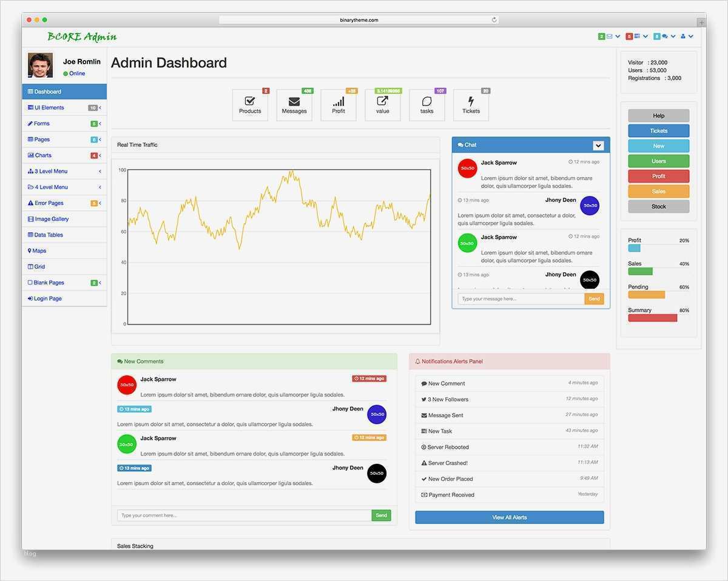This screenshot has width=728, height=581.
Task: Expand the UI Elements sidebar menu
Action: pyautogui.click(x=64, y=107)
